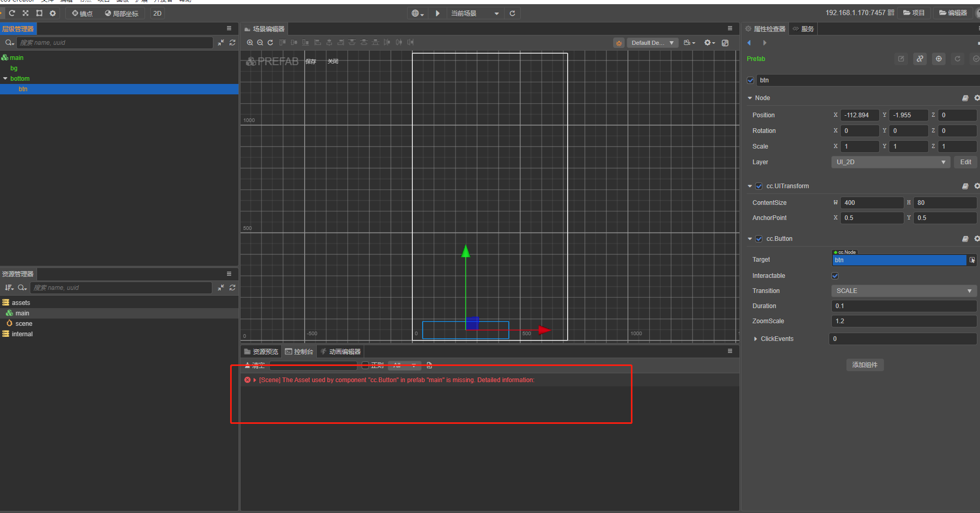Switch to the 资源预览 asset preview tab
Viewport: 980px width, 513px height.
pyautogui.click(x=261, y=352)
